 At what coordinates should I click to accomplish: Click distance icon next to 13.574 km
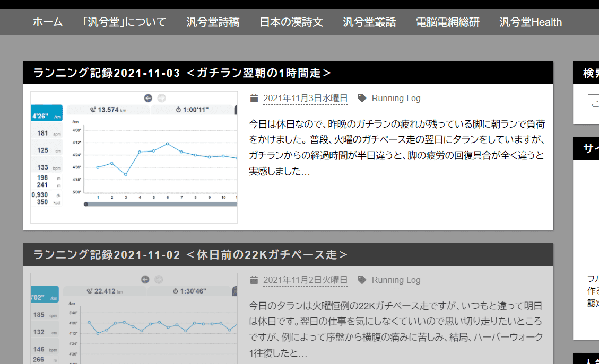(x=93, y=110)
